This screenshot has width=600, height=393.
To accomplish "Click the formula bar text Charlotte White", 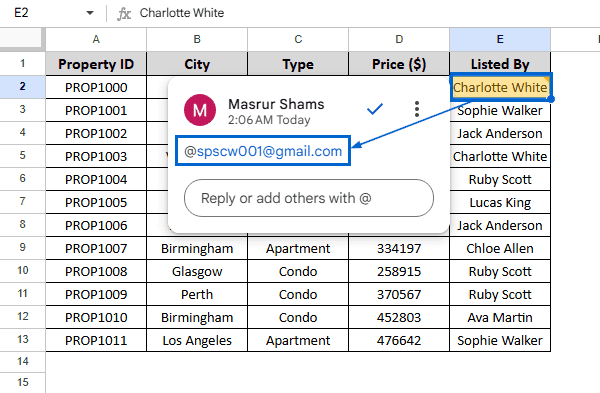I will point(182,13).
